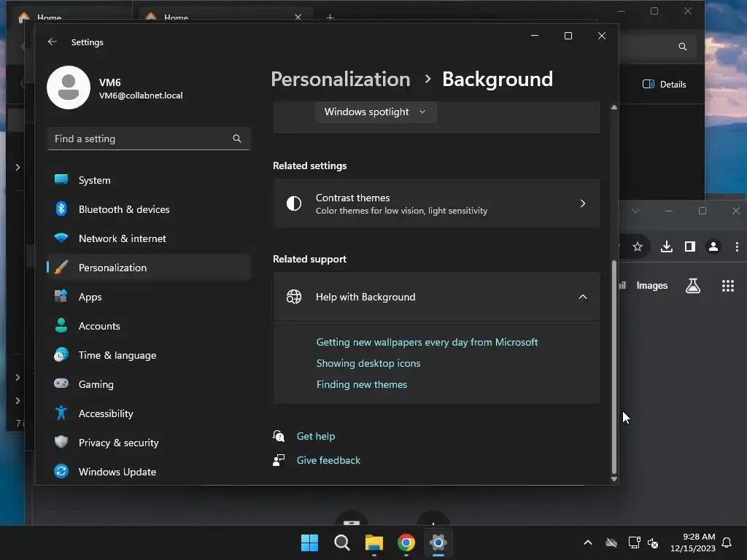Click the Settings page scrollbar thumb

click(614, 367)
